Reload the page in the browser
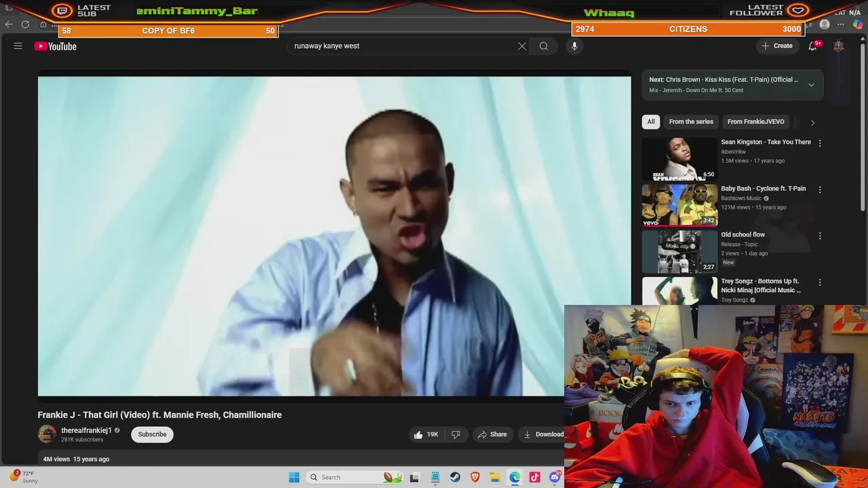This screenshot has width=868, height=488. coord(25,24)
